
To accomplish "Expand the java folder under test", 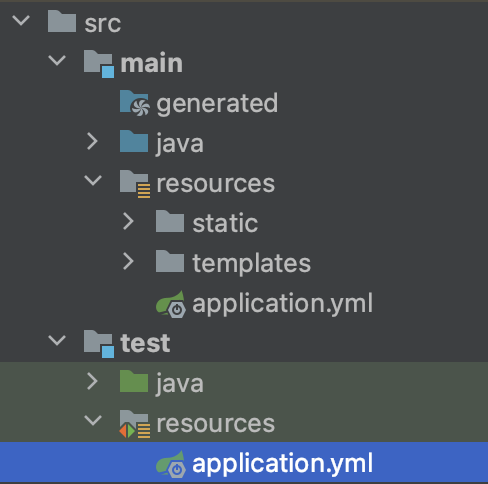I will [x=92, y=381].
